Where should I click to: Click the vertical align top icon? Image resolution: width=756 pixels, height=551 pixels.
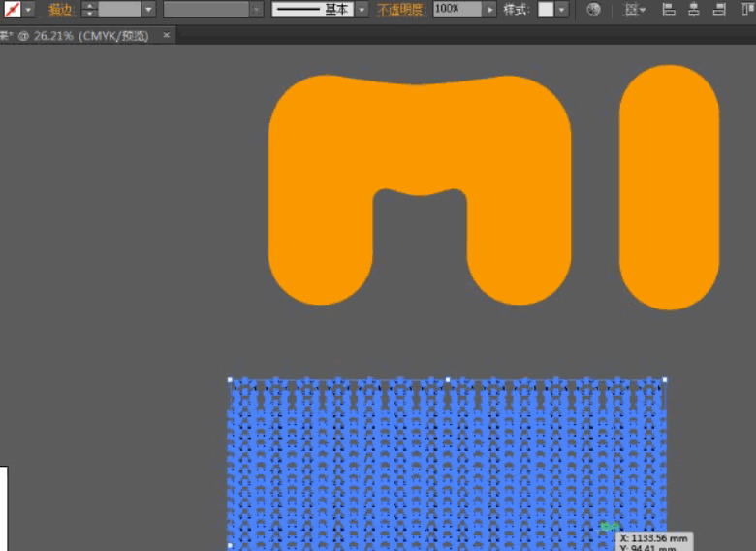746,10
